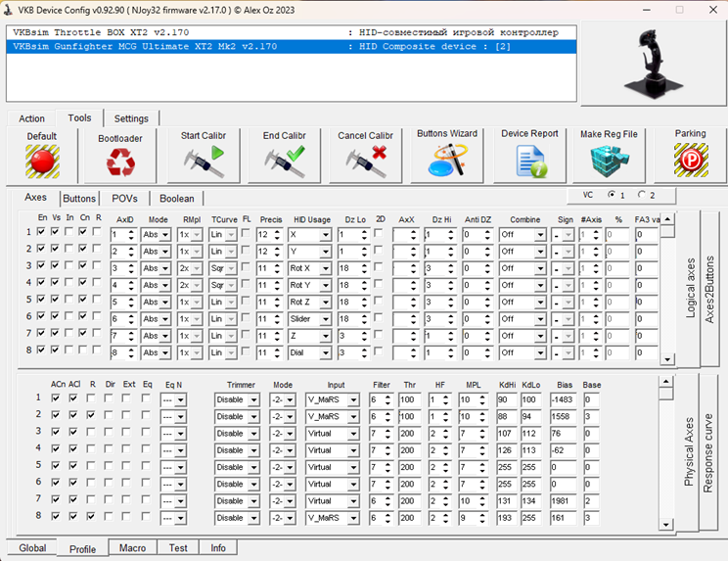728x561 pixels.
Task: Toggle the En checkbox for logical axis 1
Action: 40,232
